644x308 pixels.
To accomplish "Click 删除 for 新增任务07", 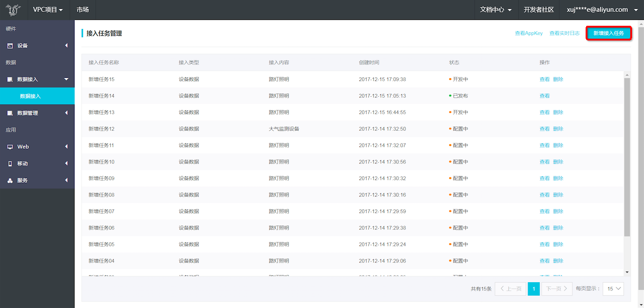I will (x=558, y=211).
